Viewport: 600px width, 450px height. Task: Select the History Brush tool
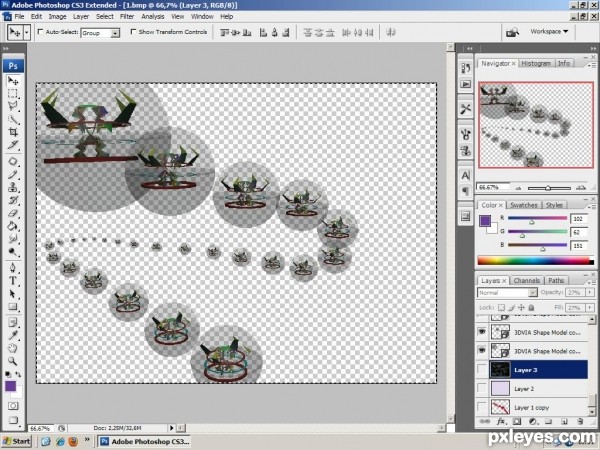pos(13,200)
